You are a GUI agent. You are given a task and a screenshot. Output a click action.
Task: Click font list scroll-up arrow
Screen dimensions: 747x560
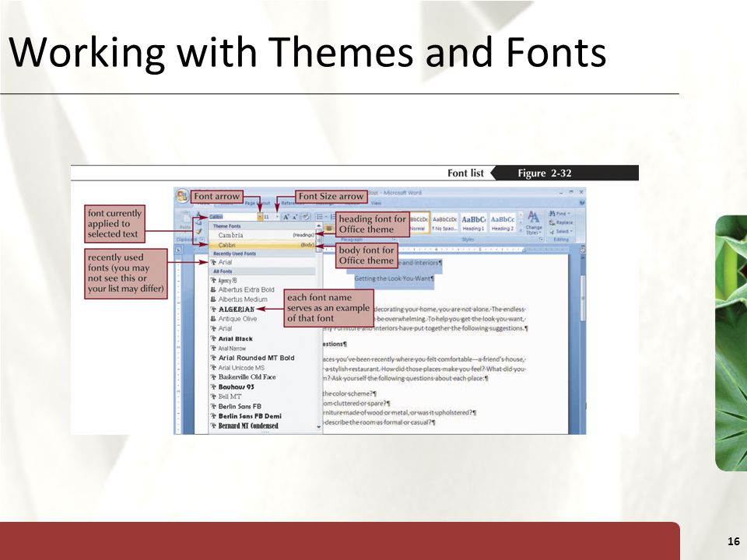[x=319, y=226]
